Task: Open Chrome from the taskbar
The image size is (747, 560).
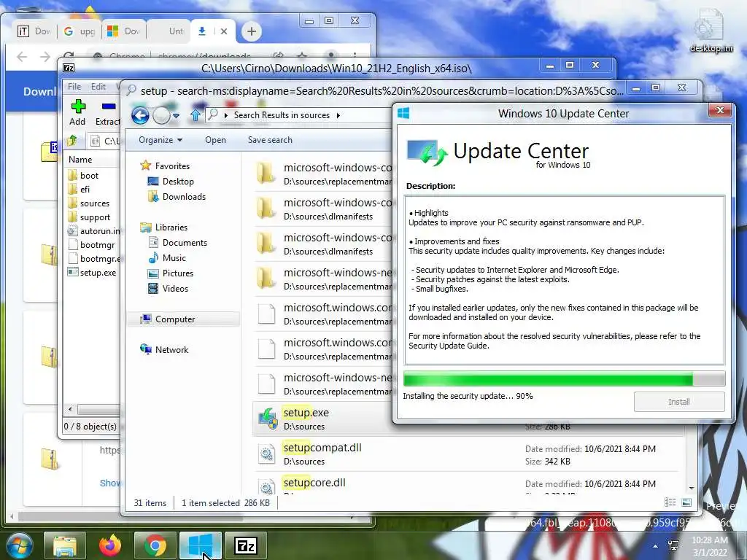Action: 155,545
